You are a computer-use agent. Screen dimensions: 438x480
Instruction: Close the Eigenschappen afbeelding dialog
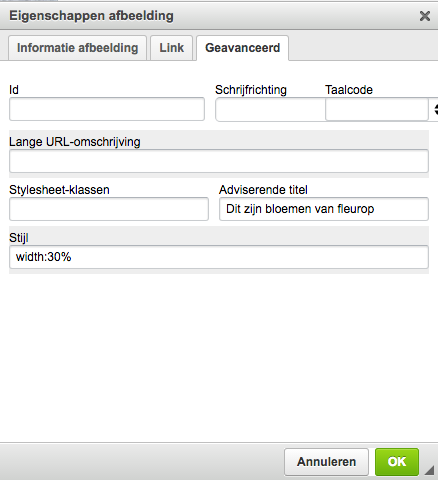click(425, 16)
